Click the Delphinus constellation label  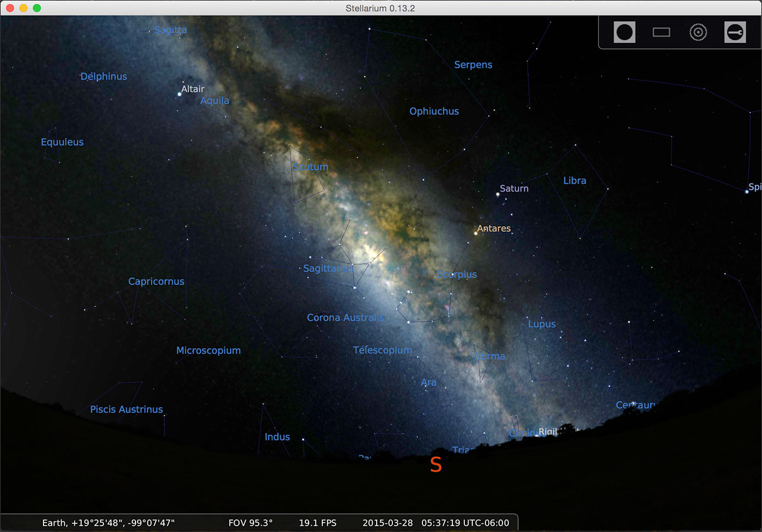tap(103, 77)
